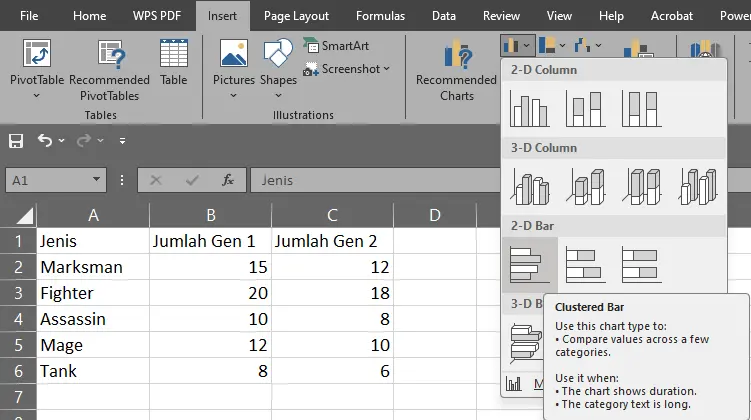Switch to the Formulas tab
This screenshot has height=420, width=751.
(380, 16)
